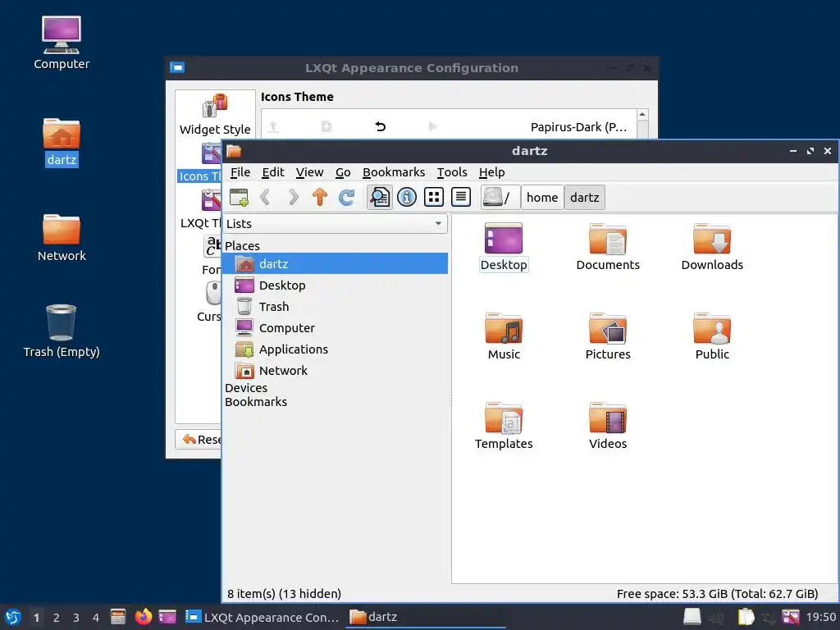Click the network status tray icon

[x=769, y=618]
